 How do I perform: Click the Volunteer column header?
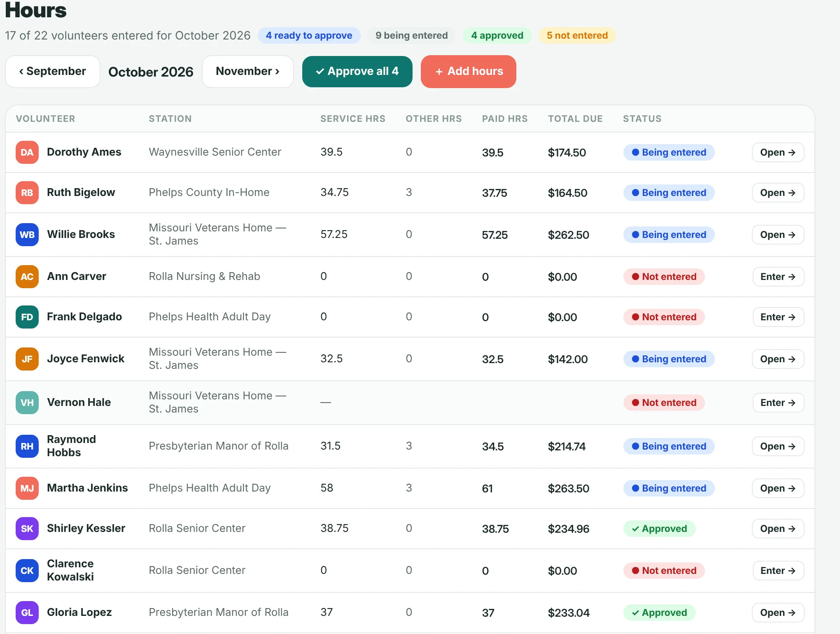(x=45, y=119)
